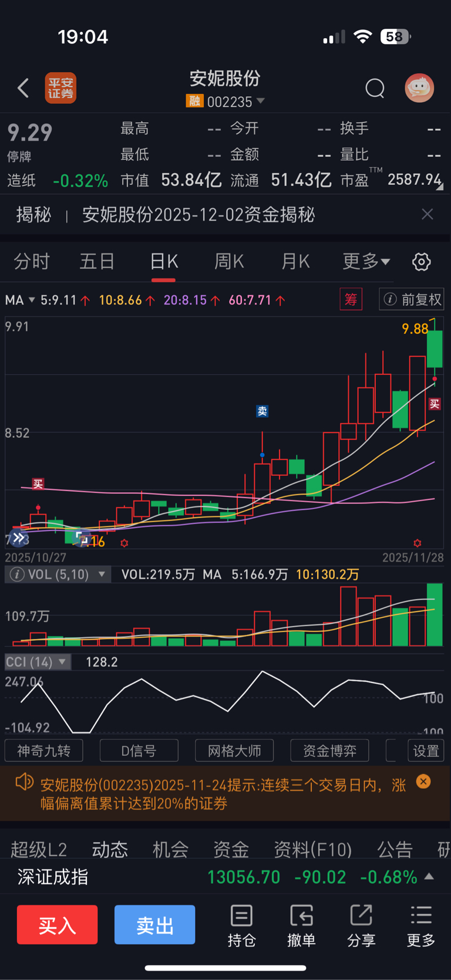Dismiss the orange abnormal-fluctuation notice
This screenshot has width=451, height=980.
click(423, 782)
